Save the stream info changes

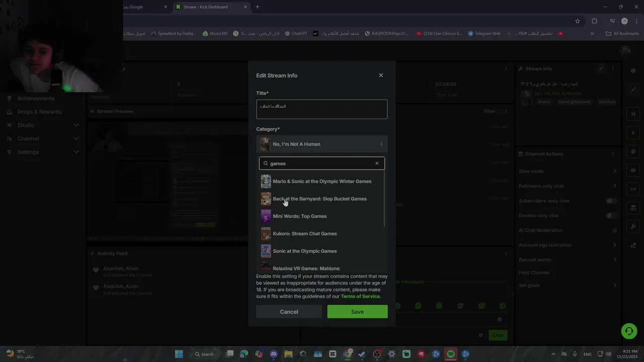358,312
